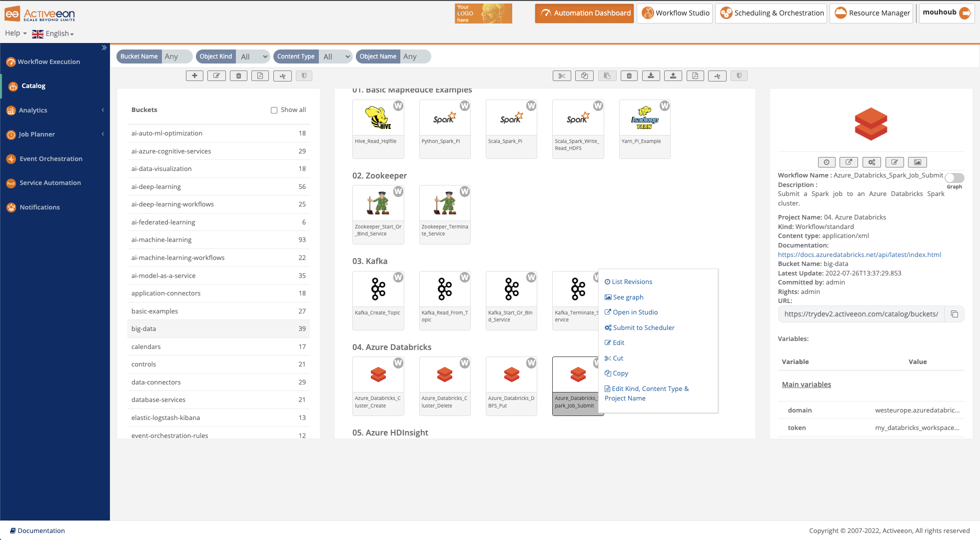Open the Azure Databricks documentation link

pos(859,254)
